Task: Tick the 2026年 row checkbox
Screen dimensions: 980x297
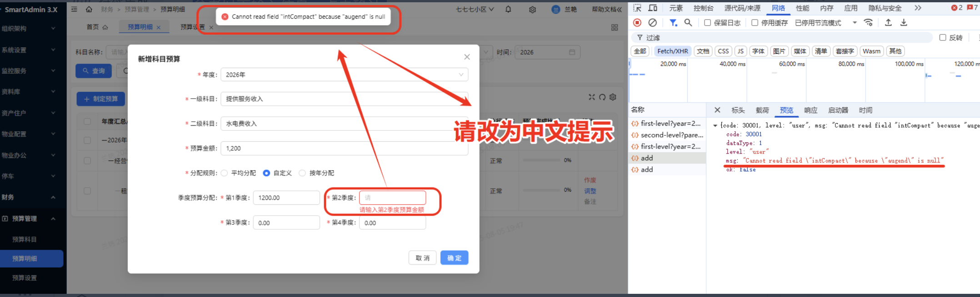Action: (87, 140)
